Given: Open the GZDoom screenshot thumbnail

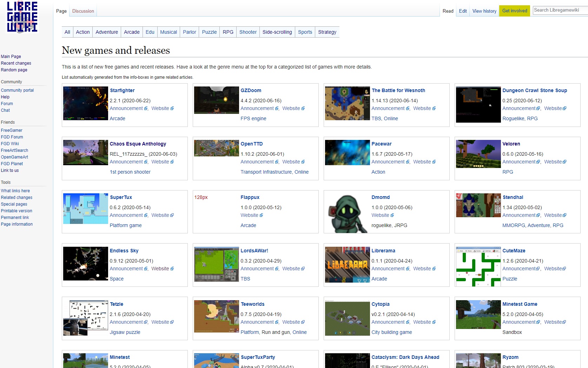Looking at the screenshot, I should 217,100.
